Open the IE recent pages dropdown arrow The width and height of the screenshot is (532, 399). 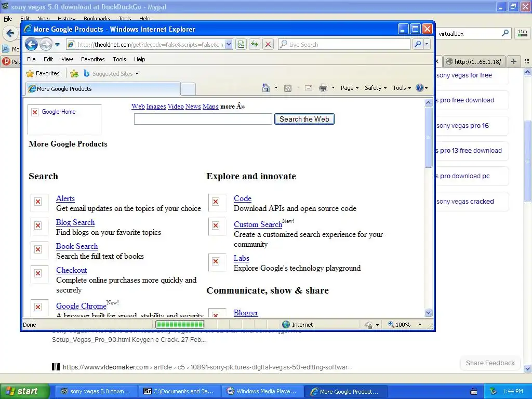point(57,45)
